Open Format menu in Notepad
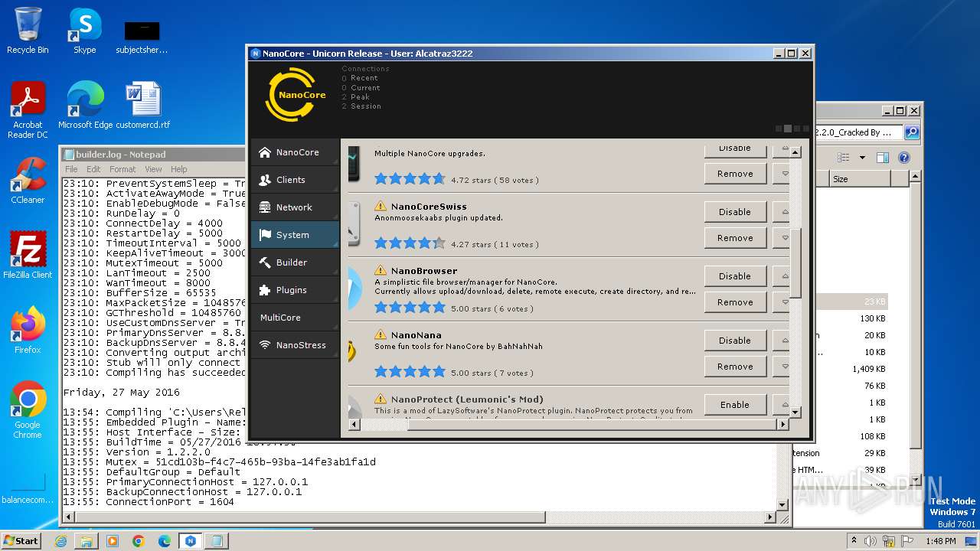The image size is (980, 551). pyautogui.click(x=122, y=169)
